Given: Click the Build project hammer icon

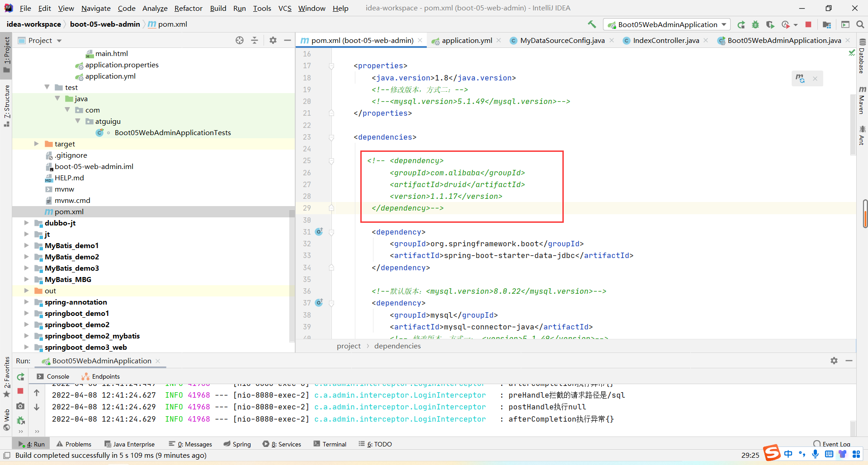Looking at the screenshot, I should tap(592, 24).
